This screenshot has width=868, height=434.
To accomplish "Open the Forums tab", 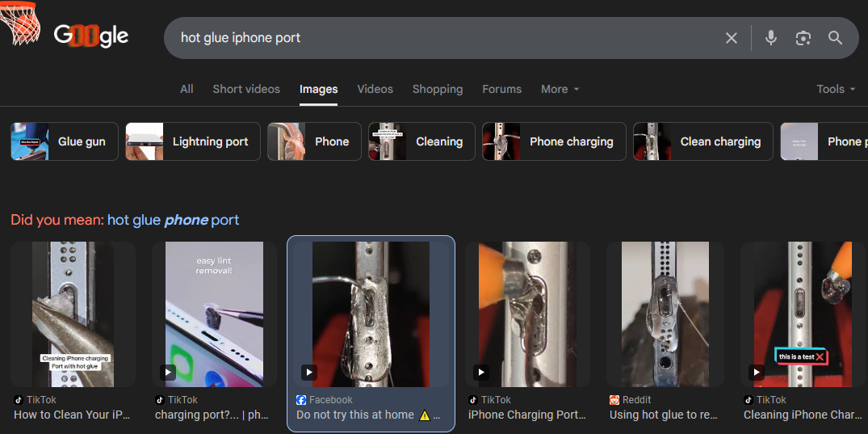I will tap(501, 89).
